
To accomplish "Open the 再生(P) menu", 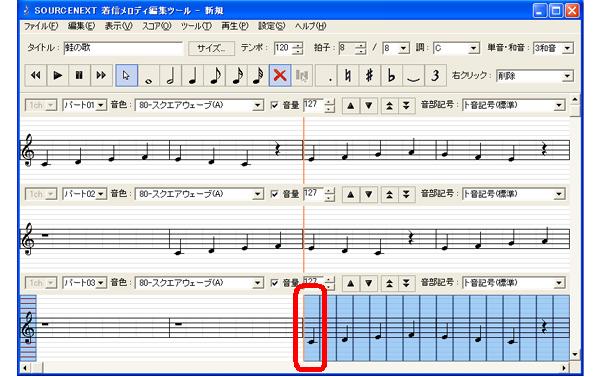I will point(235,26).
